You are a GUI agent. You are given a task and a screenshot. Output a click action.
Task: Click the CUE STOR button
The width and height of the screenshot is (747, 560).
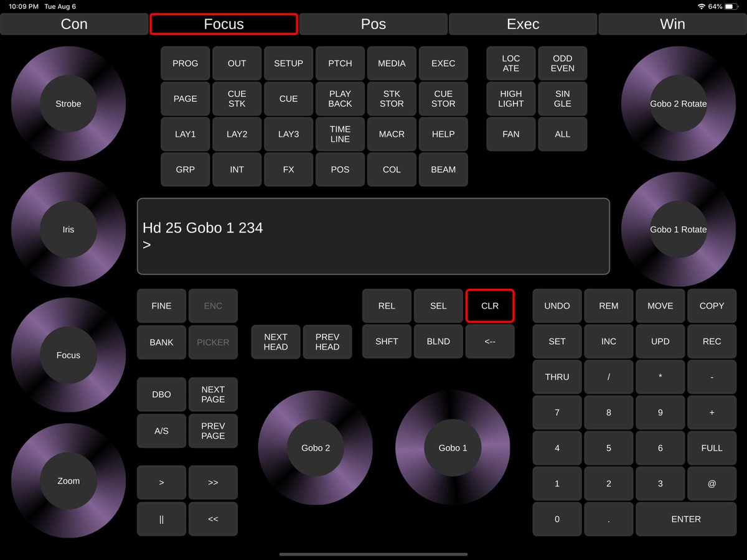(x=443, y=99)
